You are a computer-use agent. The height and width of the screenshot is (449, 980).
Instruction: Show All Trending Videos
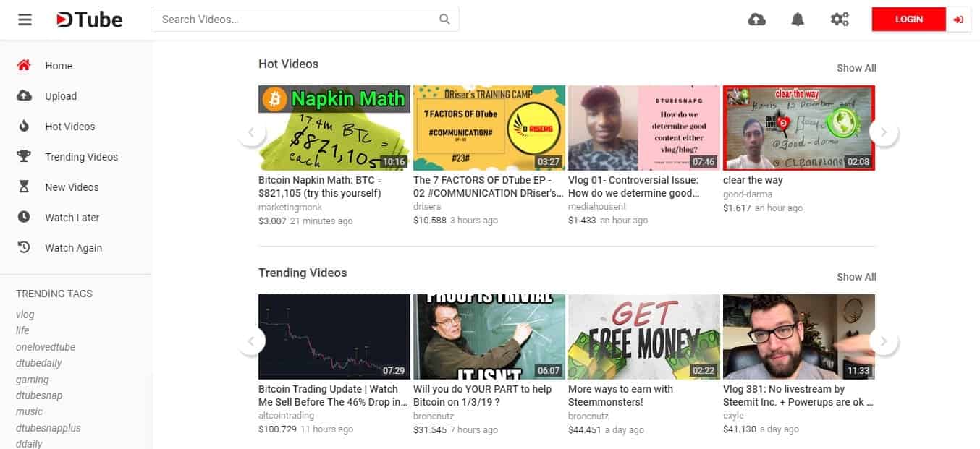coord(856,277)
